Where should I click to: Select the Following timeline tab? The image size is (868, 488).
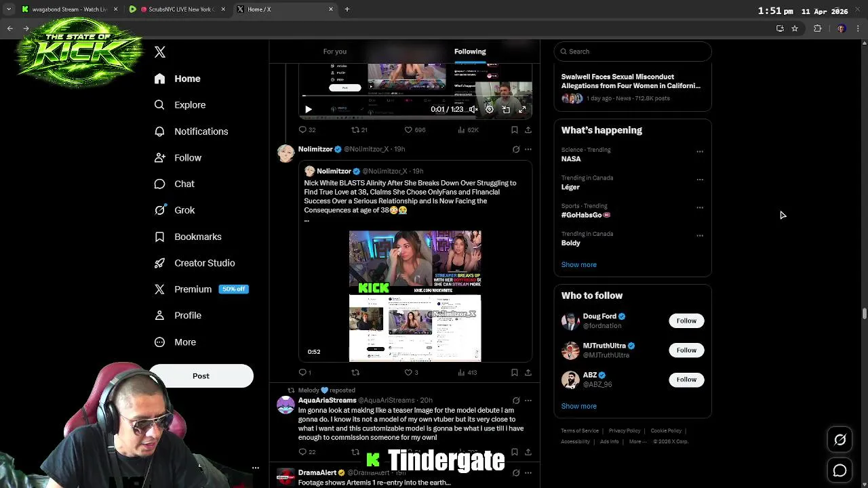[470, 52]
